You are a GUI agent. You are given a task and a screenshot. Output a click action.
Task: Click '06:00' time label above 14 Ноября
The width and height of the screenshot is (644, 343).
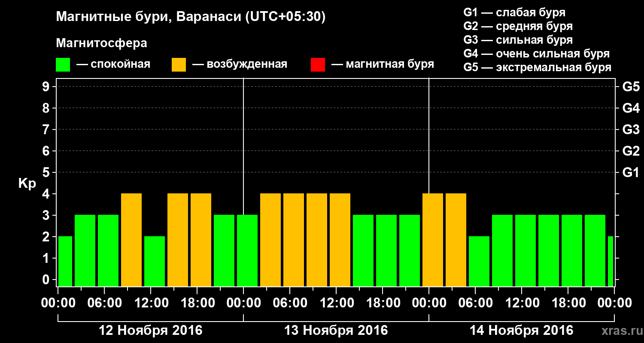(475, 303)
